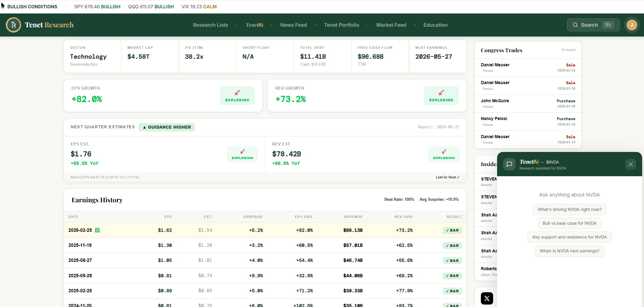Screen dimensions: 644x307
Task: Click the QQQ 611.07 BULLISH ticker
Action: tap(151, 6)
